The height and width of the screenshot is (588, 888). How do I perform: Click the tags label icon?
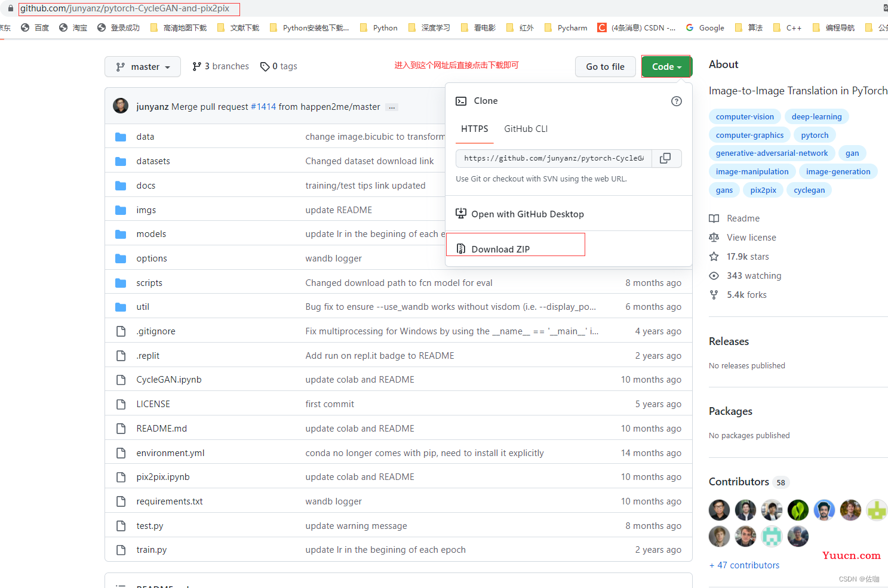pos(265,67)
